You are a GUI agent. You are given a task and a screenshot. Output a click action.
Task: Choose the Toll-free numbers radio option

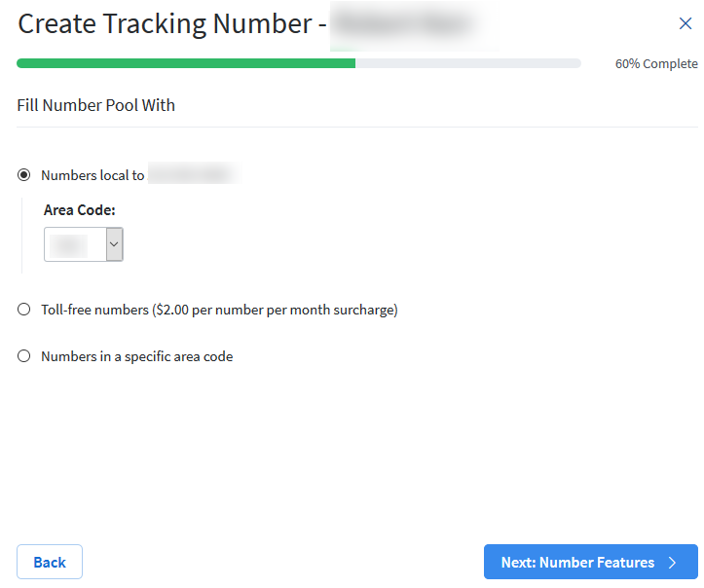click(x=24, y=310)
